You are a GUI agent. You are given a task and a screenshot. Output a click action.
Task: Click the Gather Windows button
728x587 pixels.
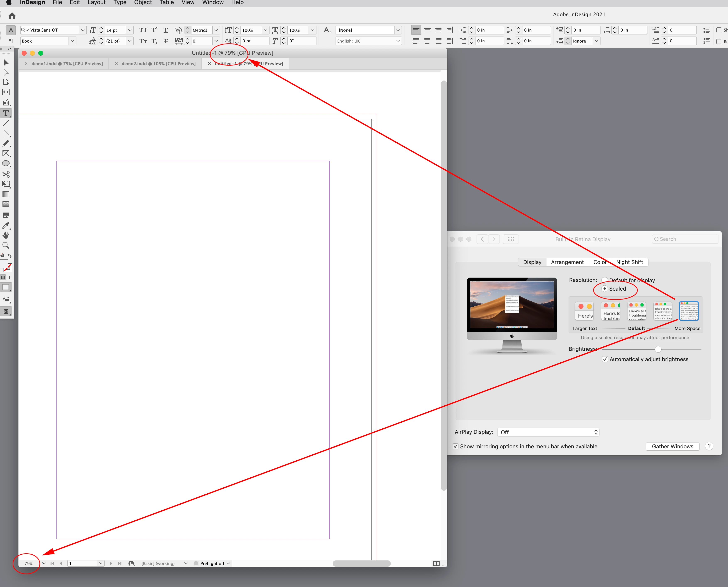pos(672,446)
